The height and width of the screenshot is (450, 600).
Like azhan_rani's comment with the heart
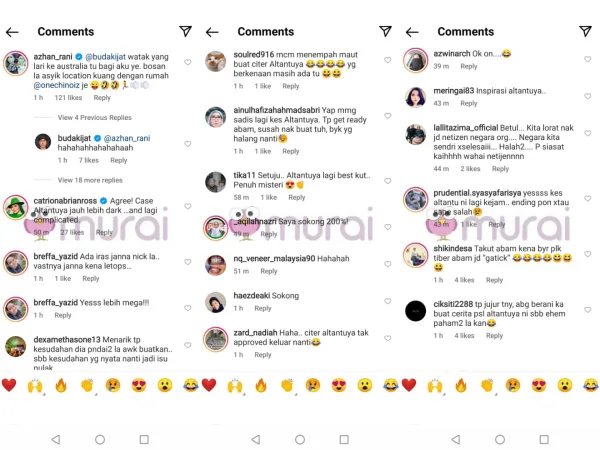coord(188,62)
